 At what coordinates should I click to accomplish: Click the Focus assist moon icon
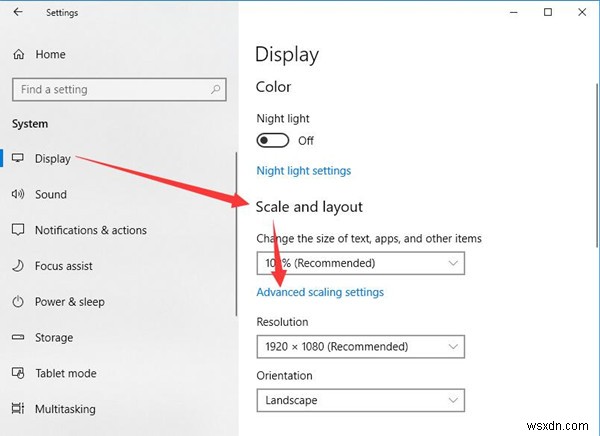tap(18, 266)
